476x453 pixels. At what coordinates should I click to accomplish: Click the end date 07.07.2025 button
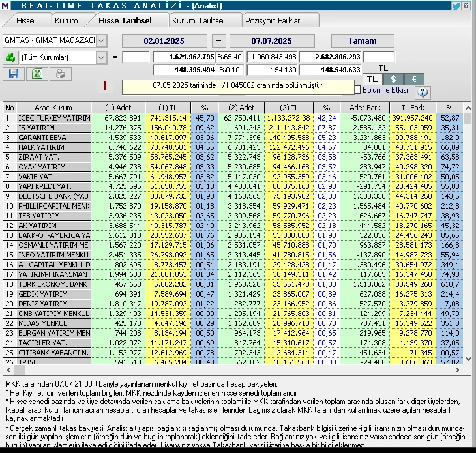click(272, 40)
